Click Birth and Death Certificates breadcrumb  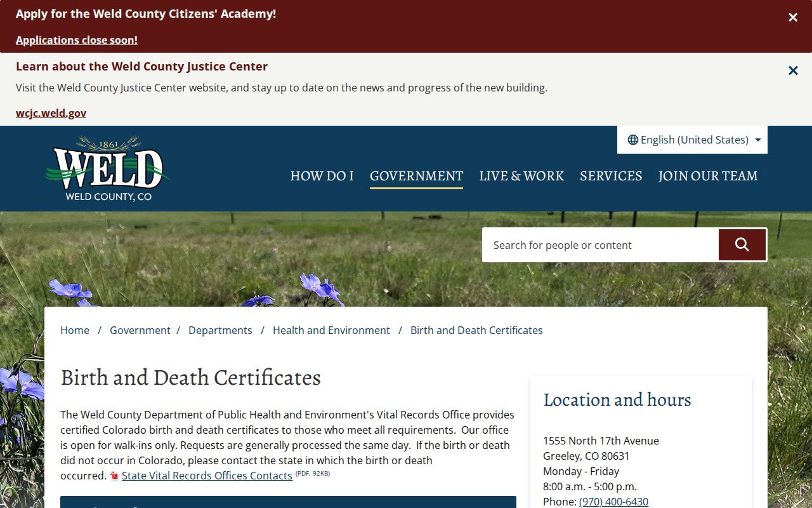coord(476,330)
